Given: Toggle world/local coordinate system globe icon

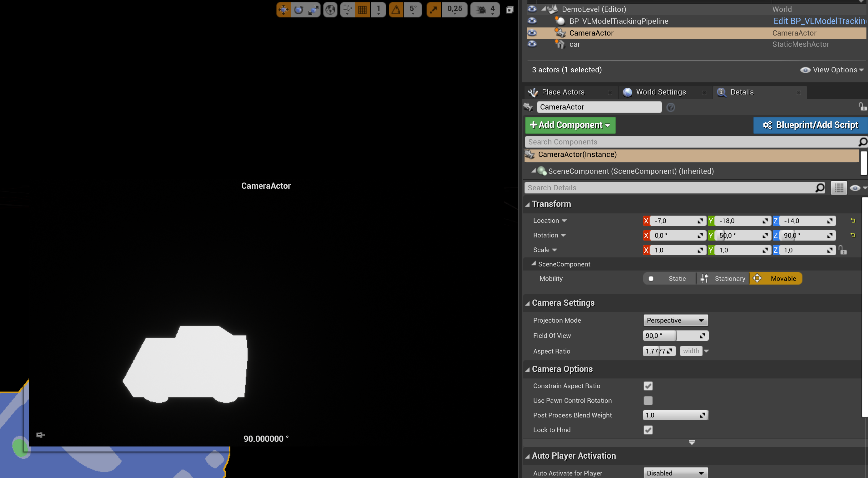Looking at the screenshot, I should click(x=330, y=9).
